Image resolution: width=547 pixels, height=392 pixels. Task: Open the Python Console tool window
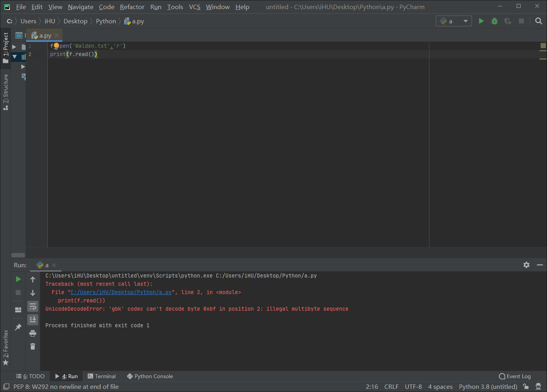(x=150, y=376)
